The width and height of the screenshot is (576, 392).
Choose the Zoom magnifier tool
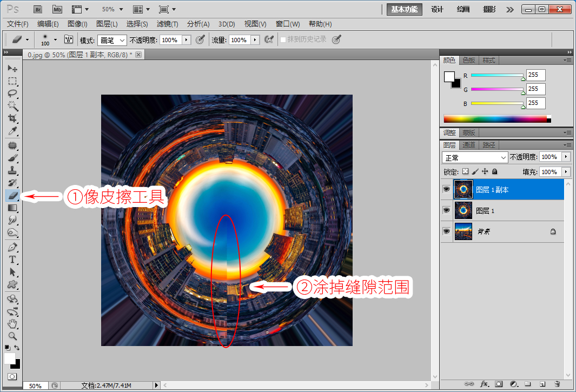tap(12, 336)
